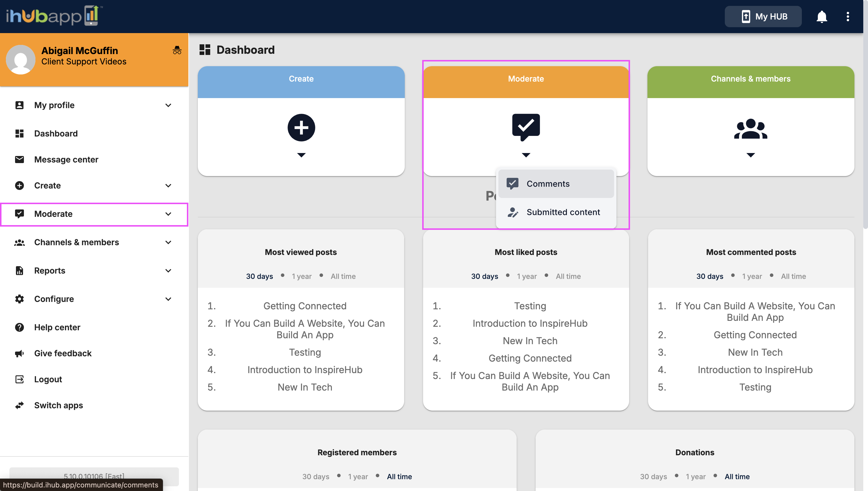Click Getting Connected in Most viewed posts

(x=305, y=305)
